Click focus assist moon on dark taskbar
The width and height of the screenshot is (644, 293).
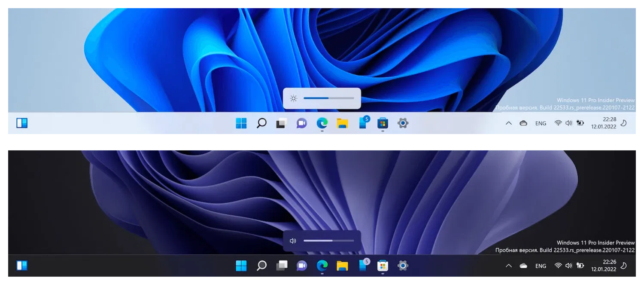click(624, 266)
